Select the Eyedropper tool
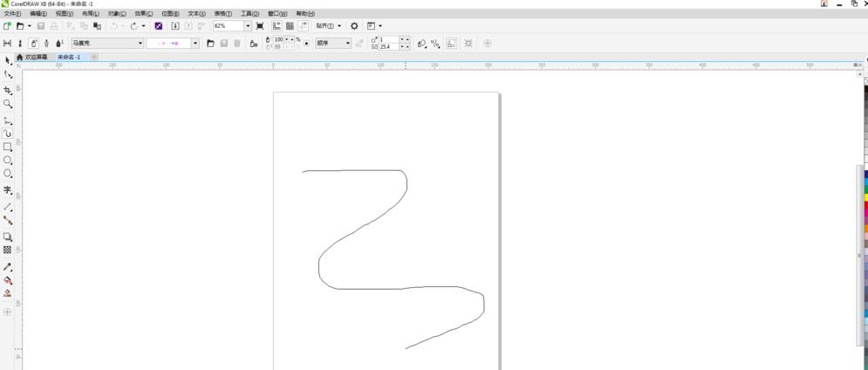Viewport: 868px width, 370px height. tap(8, 267)
